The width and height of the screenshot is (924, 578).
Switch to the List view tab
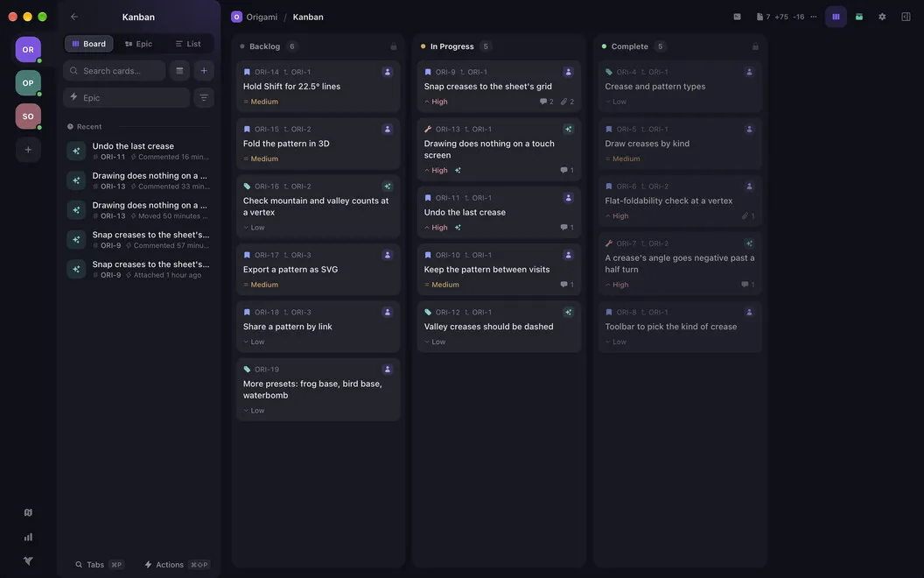pos(188,44)
